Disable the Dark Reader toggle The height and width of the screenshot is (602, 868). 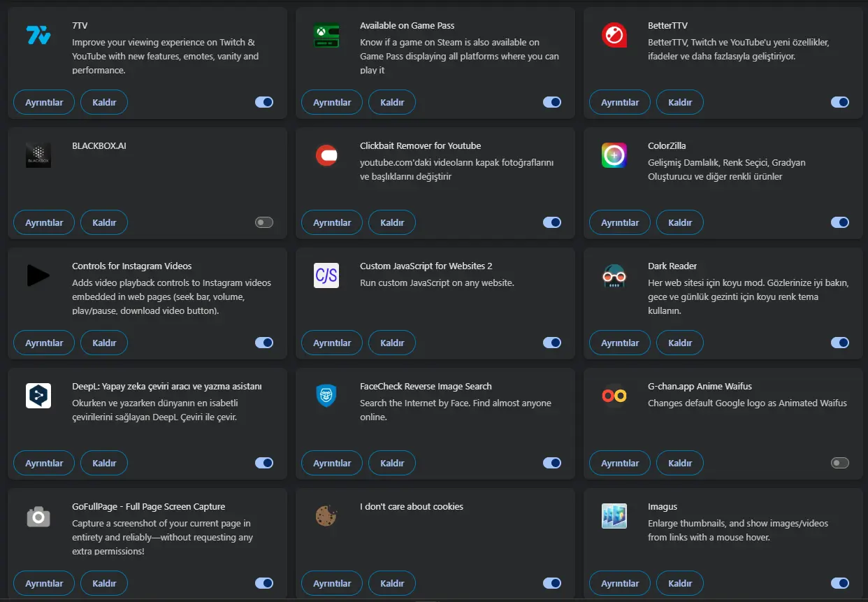840,343
